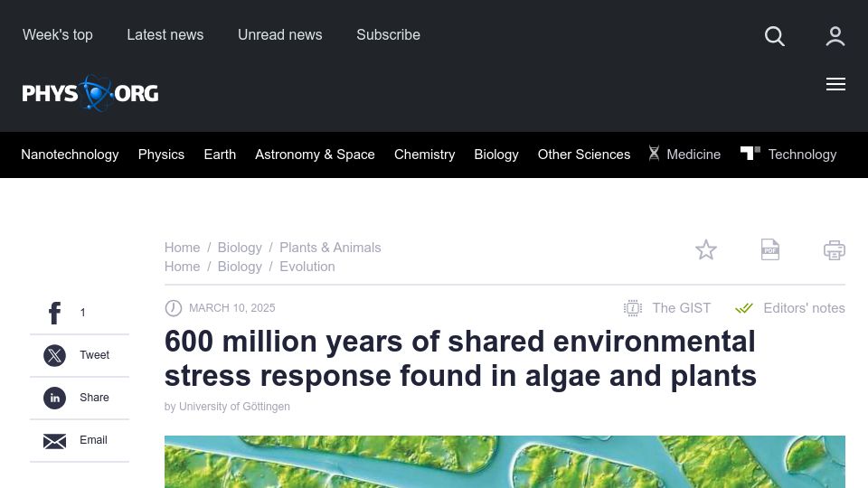Open Editors' notes label
Viewport: 868px width, 488px height.
click(x=805, y=308)
